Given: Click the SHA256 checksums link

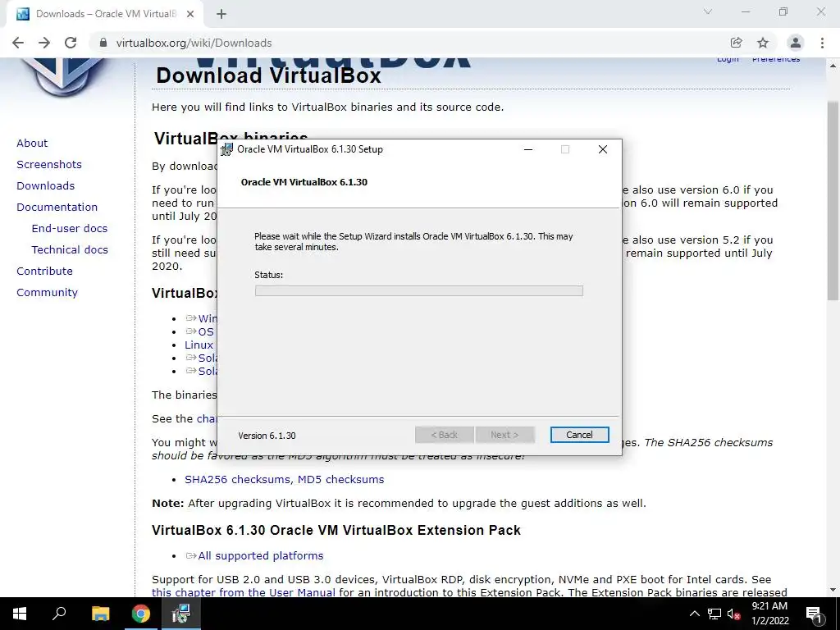Looking at the screenshot, I should 237,479.
